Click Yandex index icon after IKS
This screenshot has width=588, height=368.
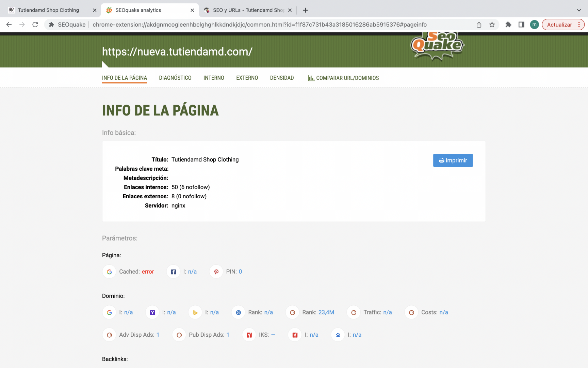click(295, 335)
